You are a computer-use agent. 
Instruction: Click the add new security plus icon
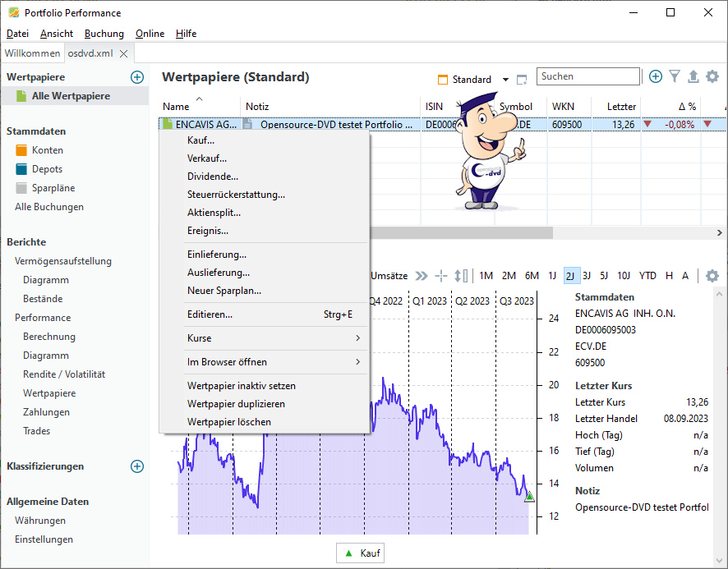click(x=656, y=76)
